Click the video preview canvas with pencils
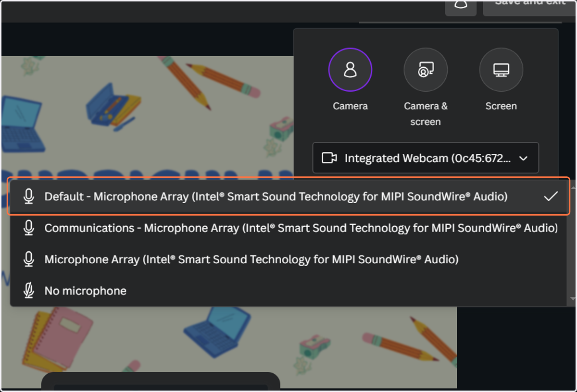577x392 pixels. 229,221
